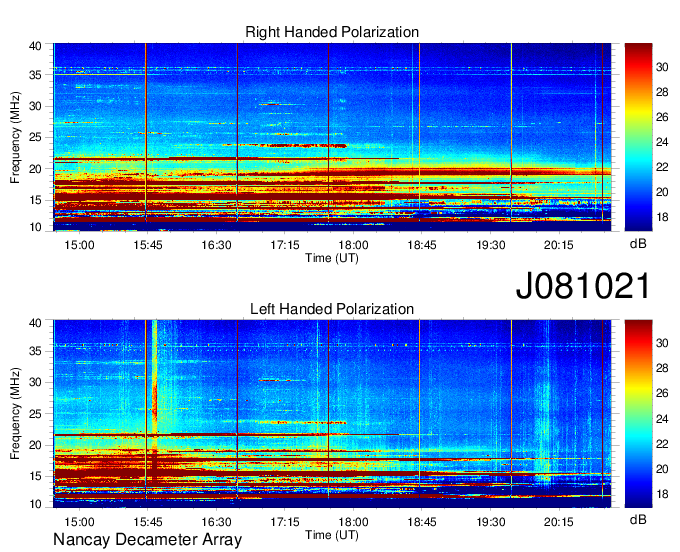Click "Time (UT)" label under Right Handed plot
The width and height of the screenshot is (680, 552).
[332, 258]
